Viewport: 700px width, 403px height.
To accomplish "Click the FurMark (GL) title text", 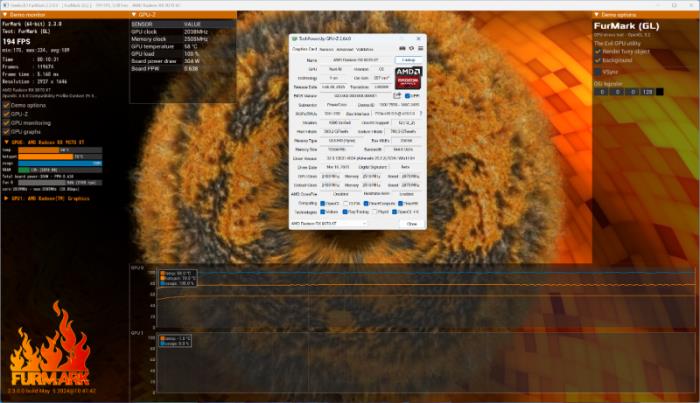I will (x=626, y=26).
